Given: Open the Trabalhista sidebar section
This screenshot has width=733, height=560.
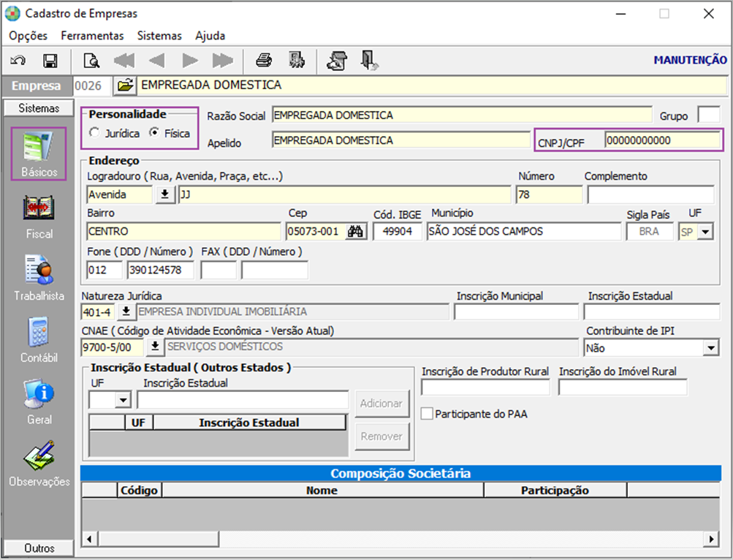Looking at the screenshot, I should 39,279.
